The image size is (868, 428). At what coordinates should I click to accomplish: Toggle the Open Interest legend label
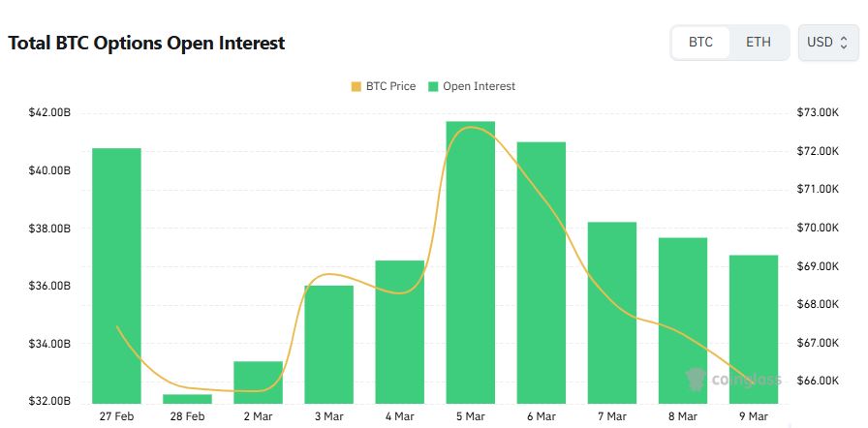(479, 86)
